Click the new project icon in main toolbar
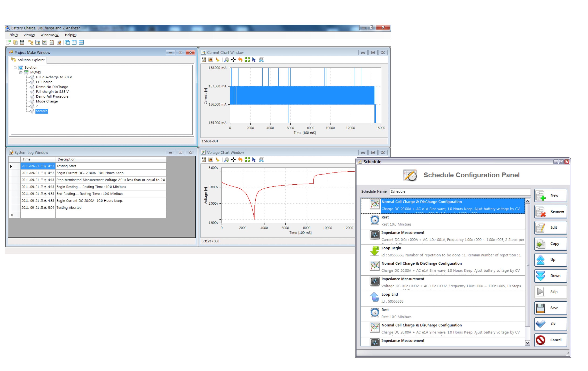 point(8,42)
